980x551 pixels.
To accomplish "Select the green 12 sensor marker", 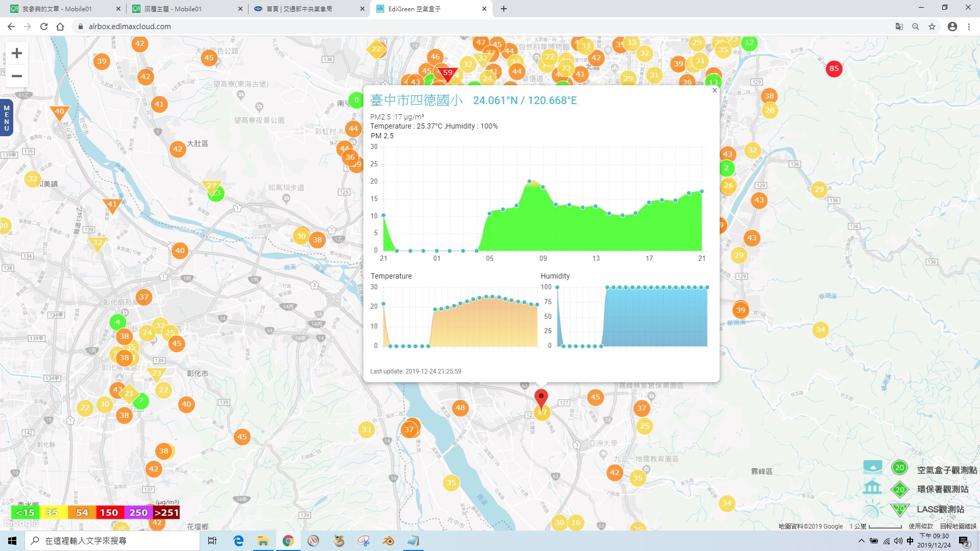I will (749, 43).
